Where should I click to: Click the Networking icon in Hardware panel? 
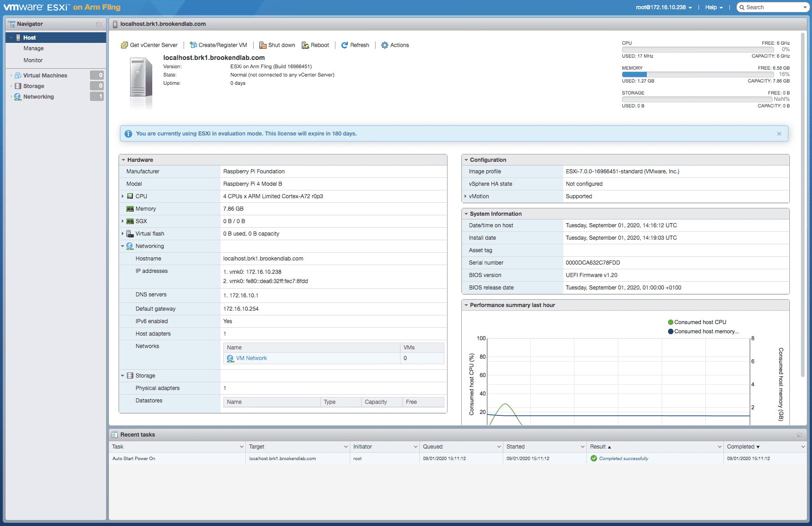130,246
